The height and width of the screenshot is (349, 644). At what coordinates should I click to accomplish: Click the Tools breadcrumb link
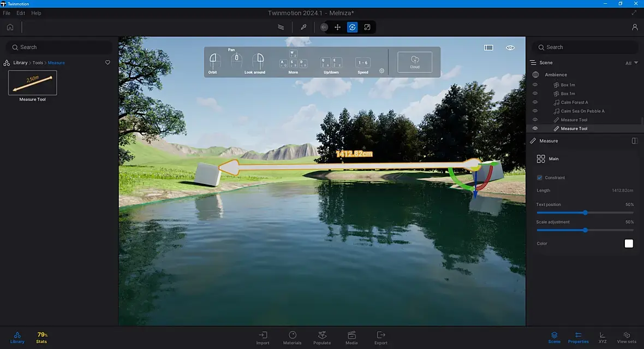[38, 63]
